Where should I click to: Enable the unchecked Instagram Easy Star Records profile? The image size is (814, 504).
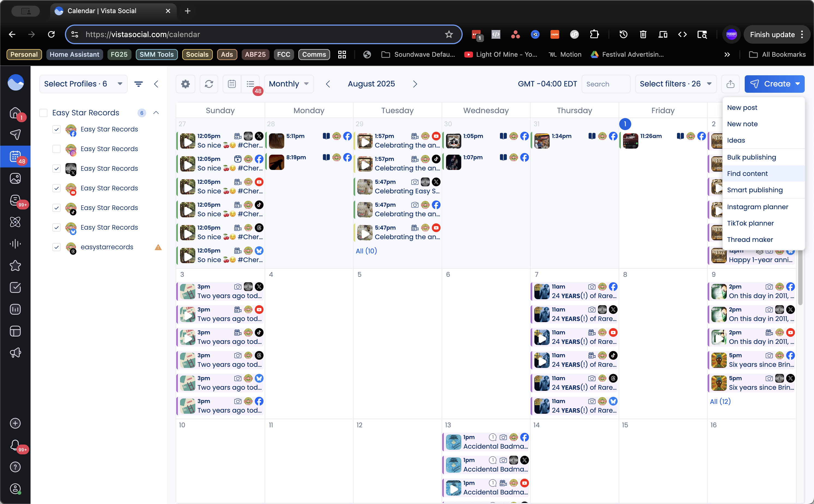57,149
